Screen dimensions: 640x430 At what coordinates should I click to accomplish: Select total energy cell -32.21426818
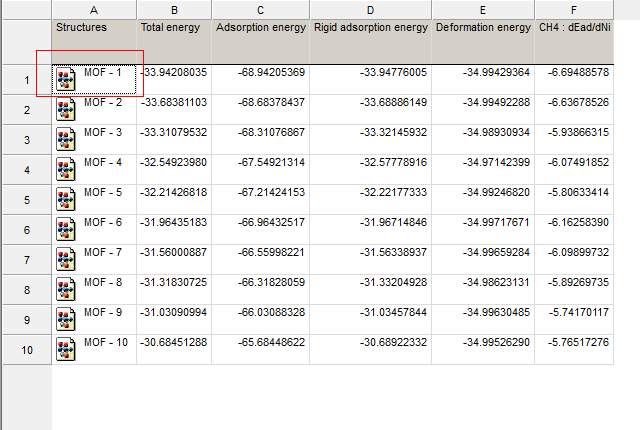tap(174, 200)
